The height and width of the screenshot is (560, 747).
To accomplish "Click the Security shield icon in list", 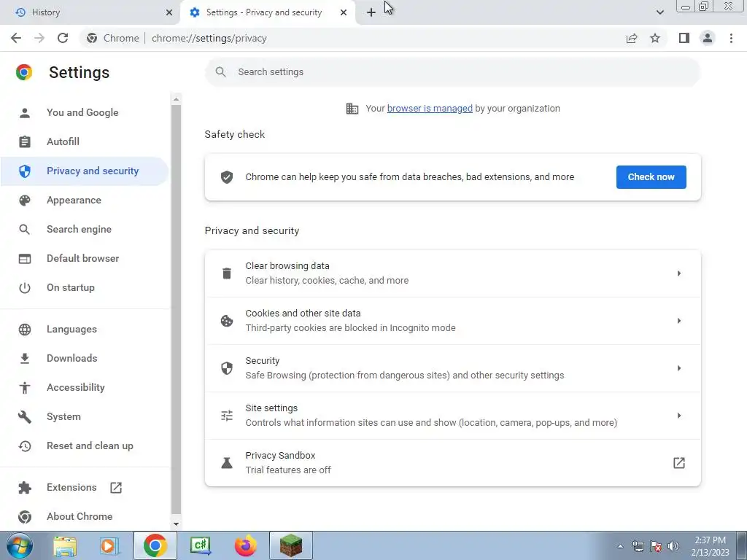I will pos(227,368).
